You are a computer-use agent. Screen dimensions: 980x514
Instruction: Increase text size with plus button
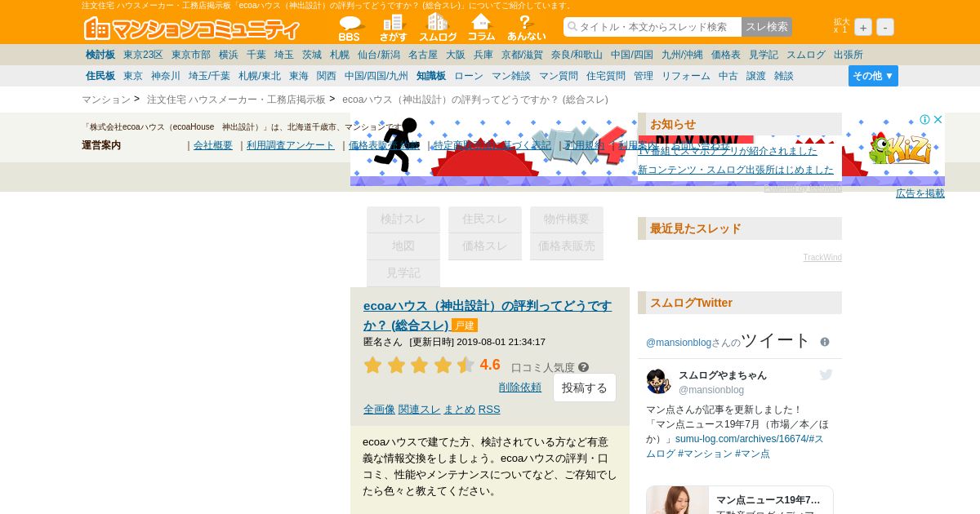[863, 27]
